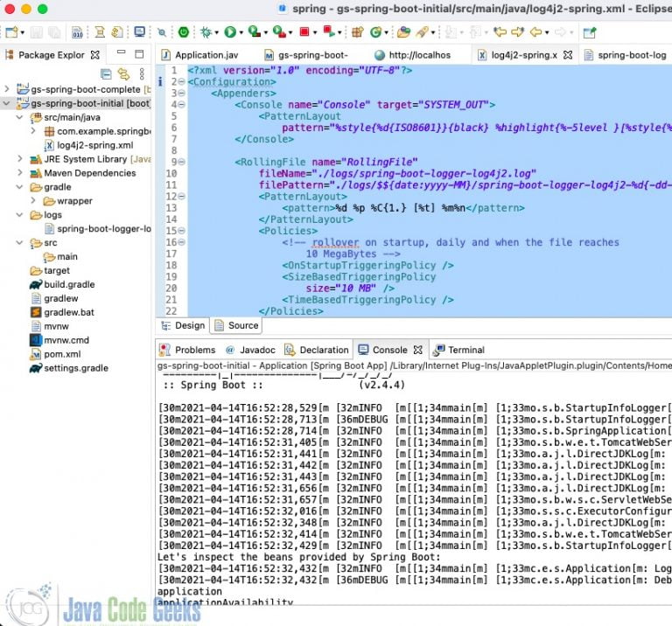Select pom.xml in the project tree
Screen dimensions: 672x626
click(x=55, y=354)
